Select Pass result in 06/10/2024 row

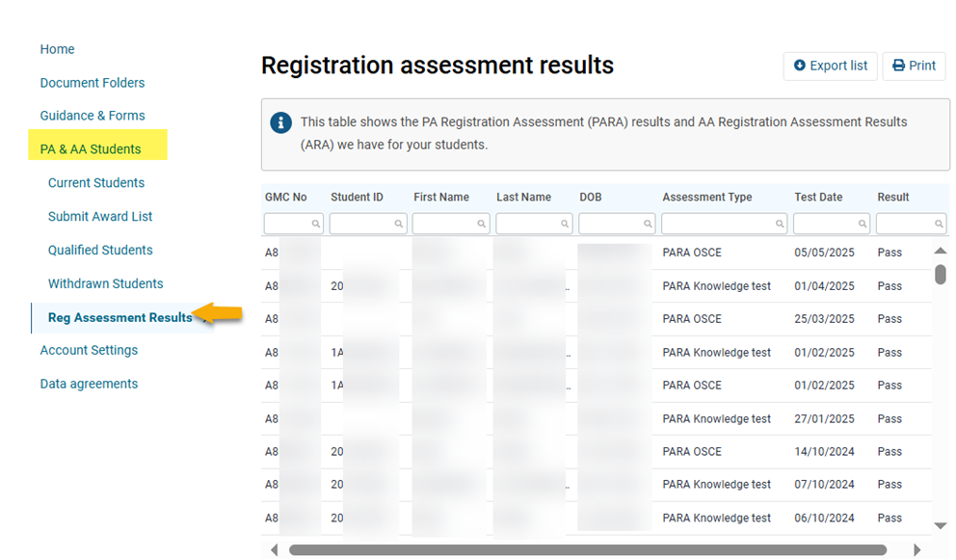890,518
